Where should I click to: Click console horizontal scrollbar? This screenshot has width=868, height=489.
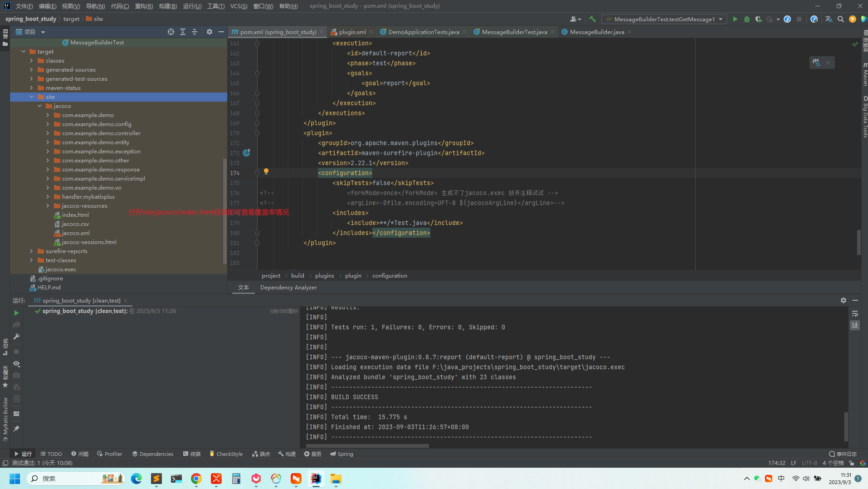367,446
